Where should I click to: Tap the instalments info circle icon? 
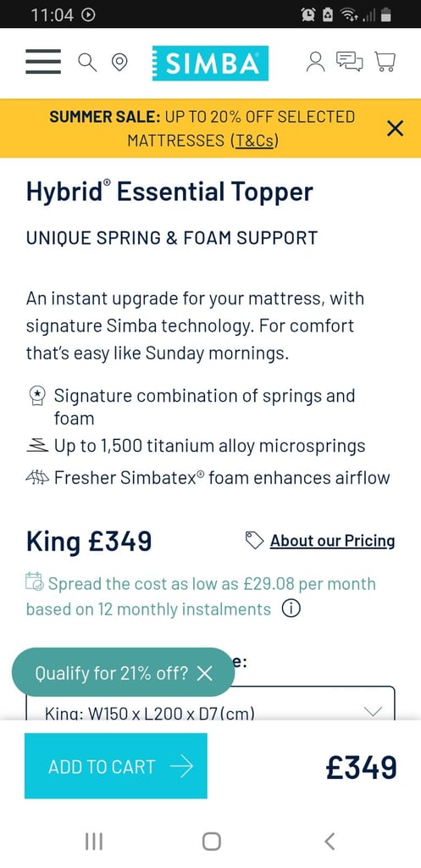coord(291,609)
